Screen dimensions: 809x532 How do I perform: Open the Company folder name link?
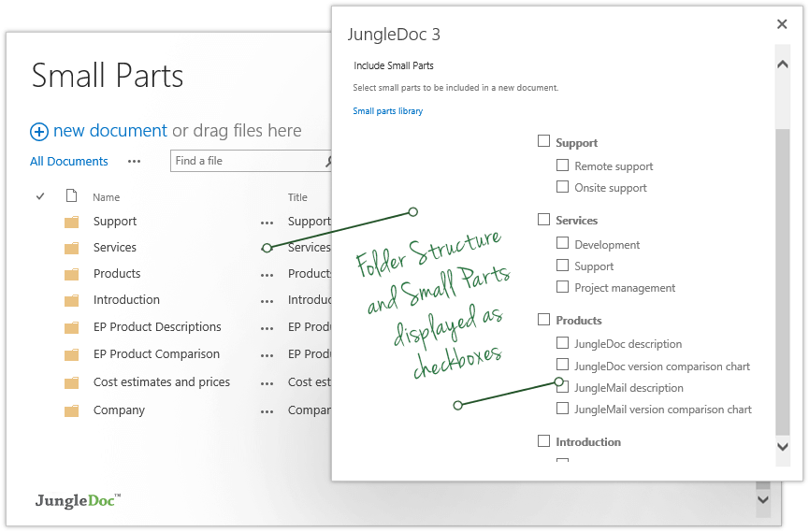coord(119,410)
